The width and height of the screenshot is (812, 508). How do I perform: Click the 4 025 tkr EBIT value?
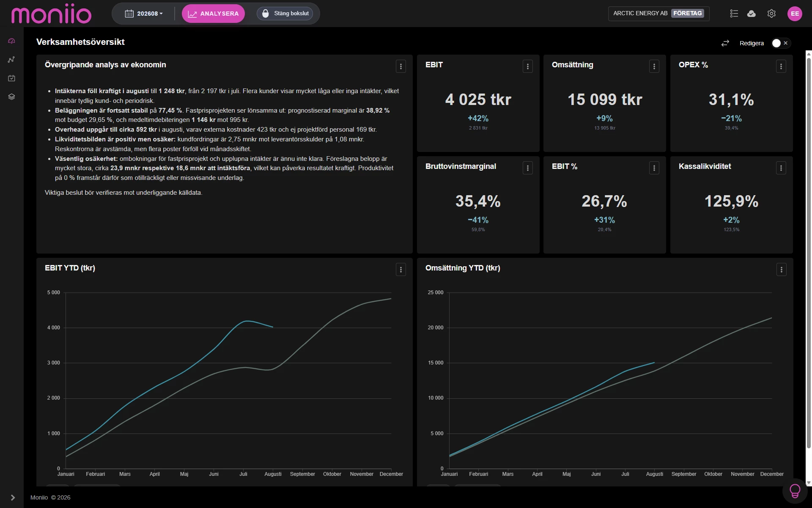click(478, 99)
